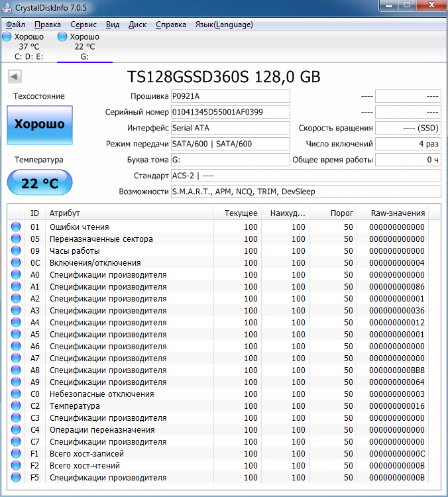Viewport: 448px width, 497px height.
Task: Click status icon of row A4
Action: pyautogui.click(x=16, y=322)
